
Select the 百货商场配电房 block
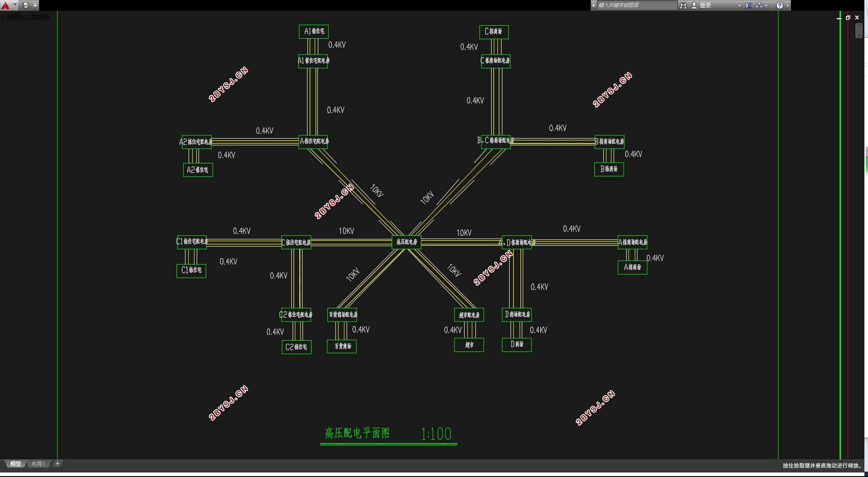click(342, 315)
